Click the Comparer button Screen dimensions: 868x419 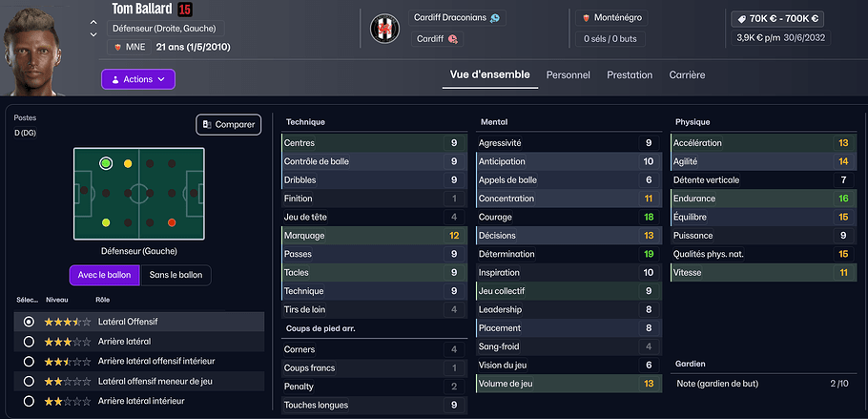229,124
